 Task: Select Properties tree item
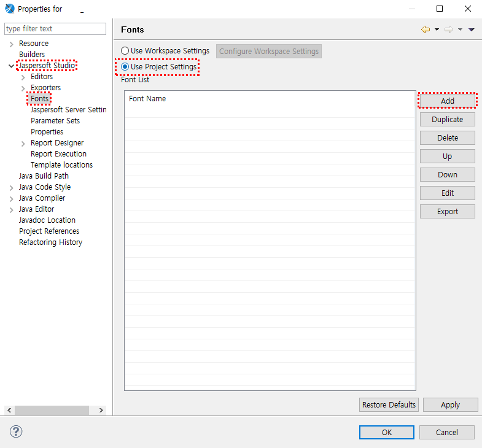(x=47, y=132)
